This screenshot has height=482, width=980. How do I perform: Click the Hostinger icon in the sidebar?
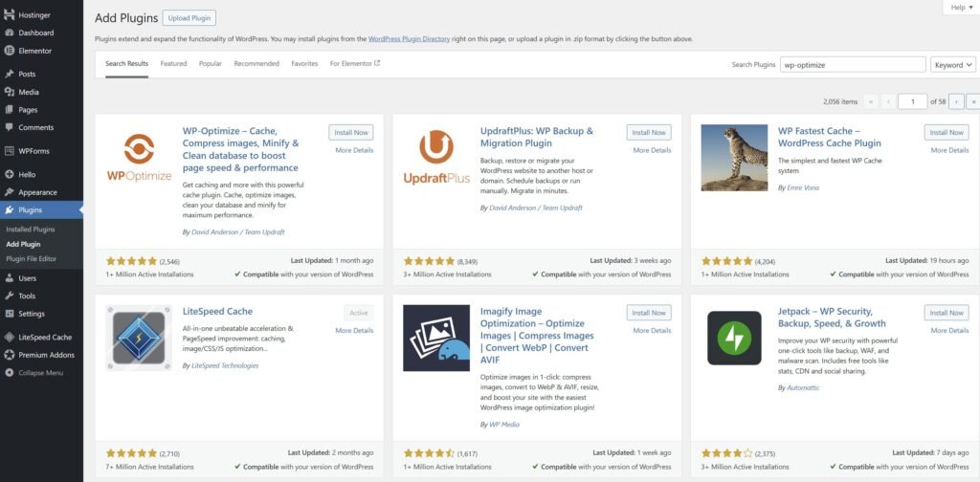(10, 14)
